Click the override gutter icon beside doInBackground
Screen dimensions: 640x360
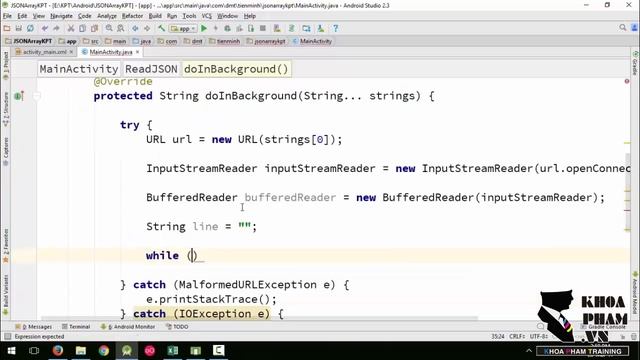18,96
